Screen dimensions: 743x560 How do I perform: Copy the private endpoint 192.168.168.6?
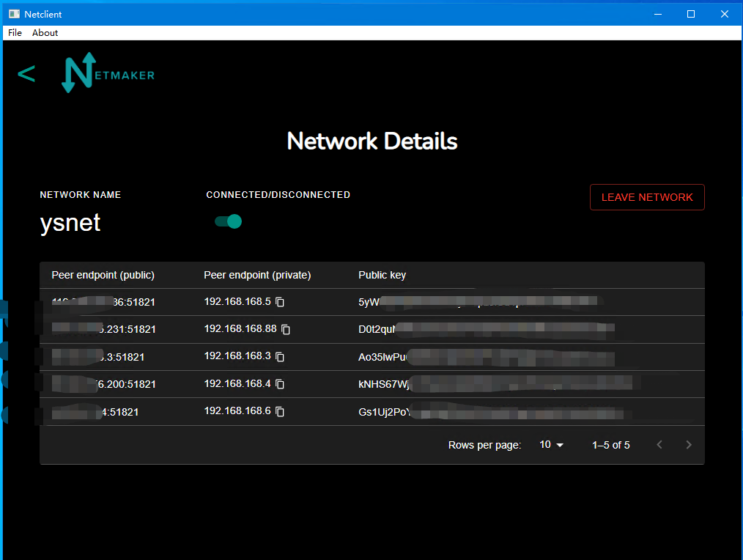(x=279, y=411)
